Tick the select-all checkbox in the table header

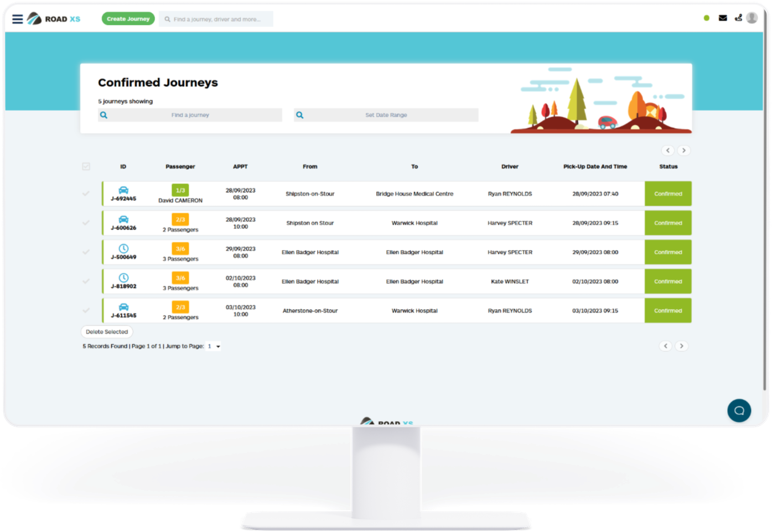pyautogui.click(x=86, y=166)
